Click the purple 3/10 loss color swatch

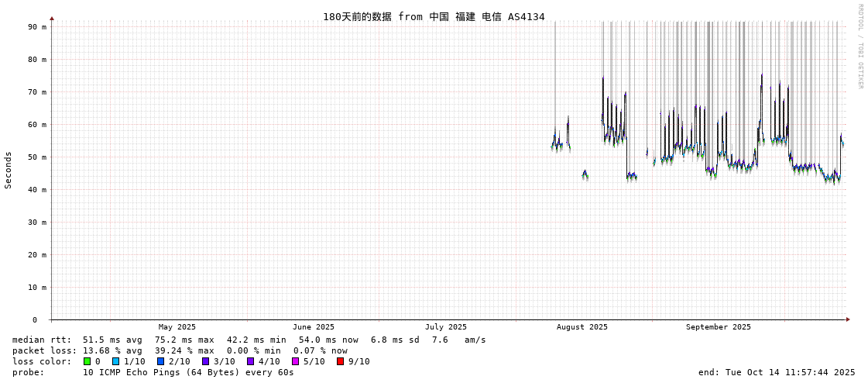coord(205,361)
